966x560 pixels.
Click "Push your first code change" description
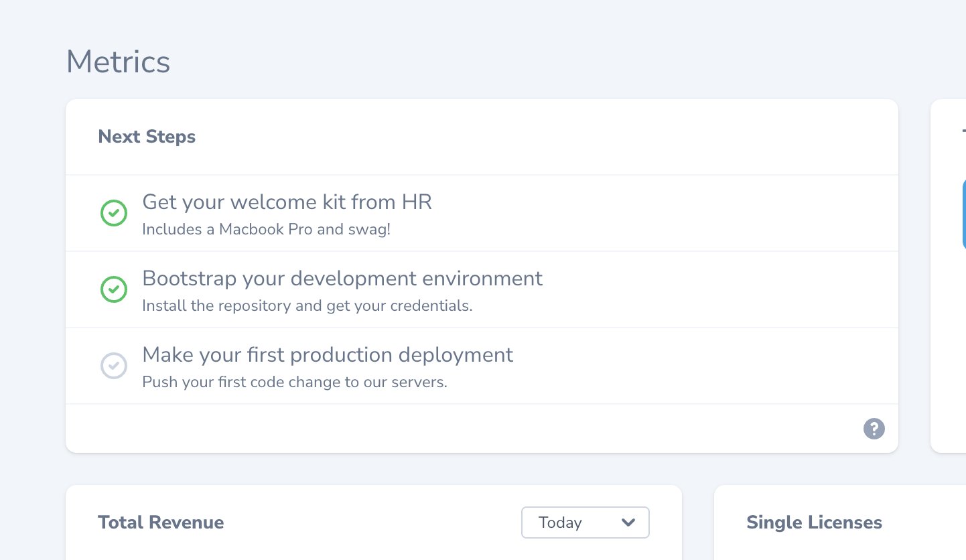pyautogui.click(x=294, y=382)
